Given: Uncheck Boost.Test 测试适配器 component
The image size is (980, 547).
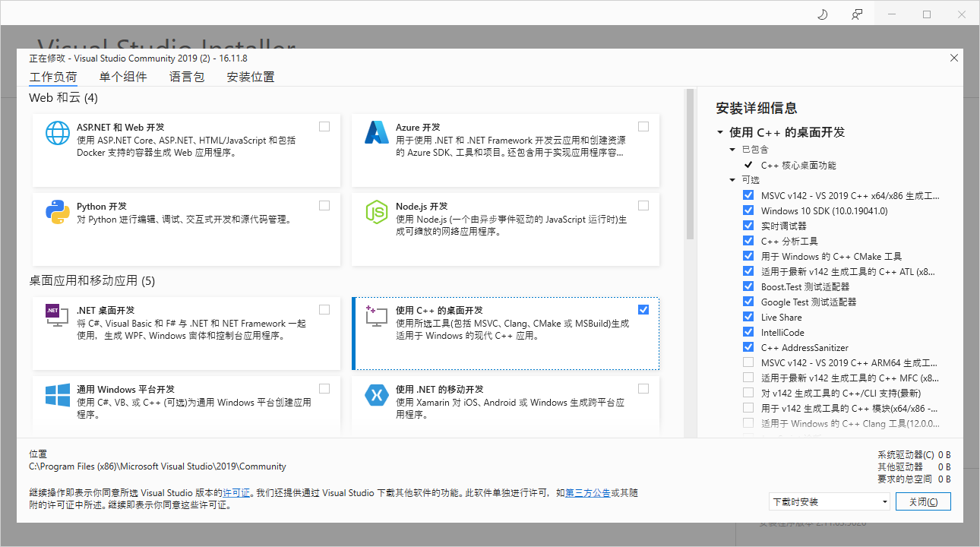Looking at the screenshot, I should pyautogui.click(x=748, y=286).
